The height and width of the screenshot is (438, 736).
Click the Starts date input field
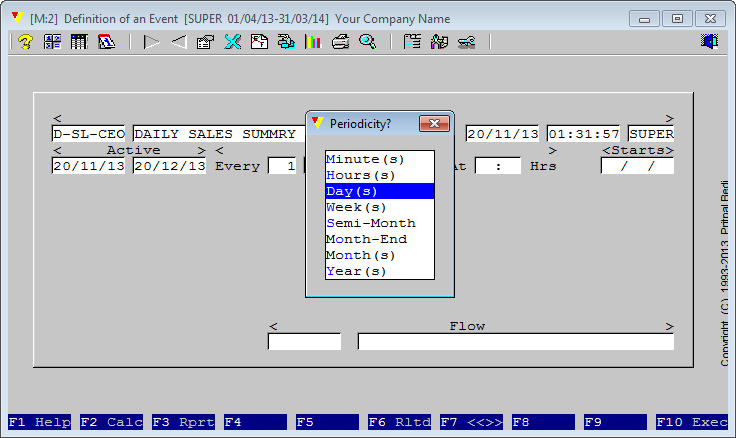[x=637, y=166]
